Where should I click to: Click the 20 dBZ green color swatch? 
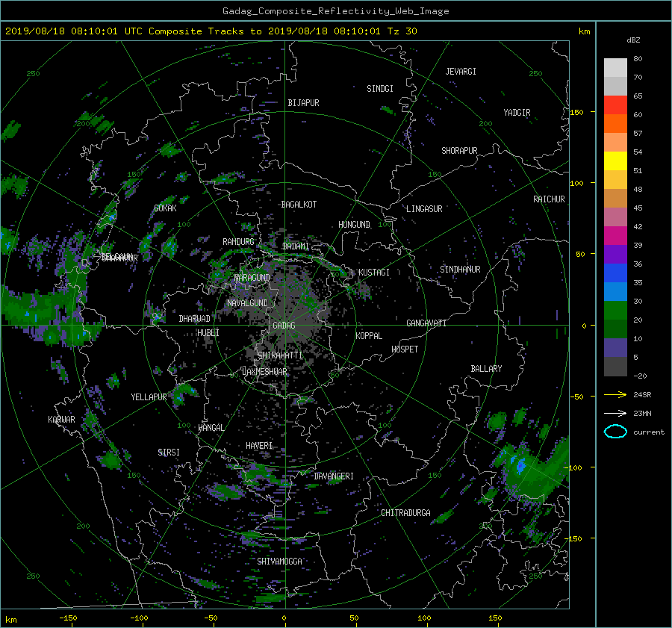(615, 310)
